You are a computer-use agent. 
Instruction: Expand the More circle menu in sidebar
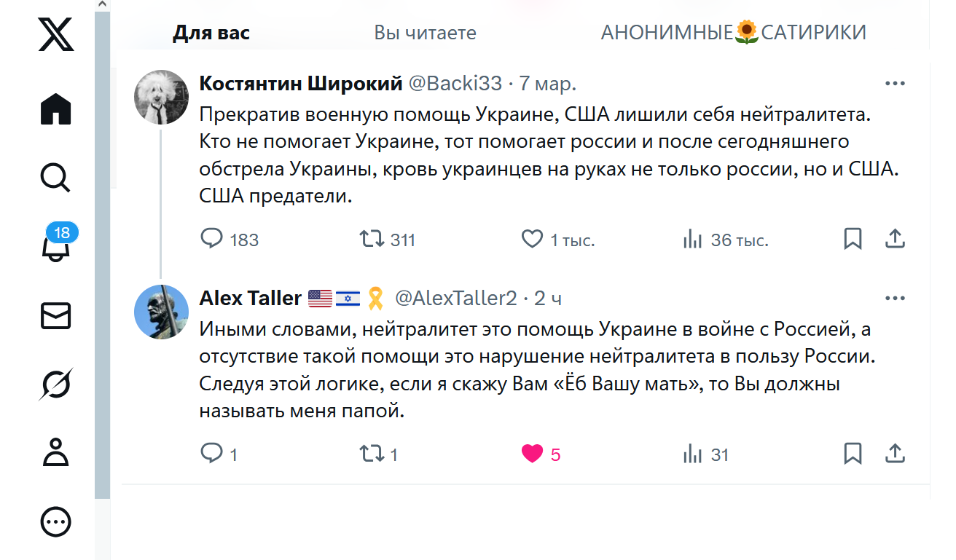click(56, 521)
